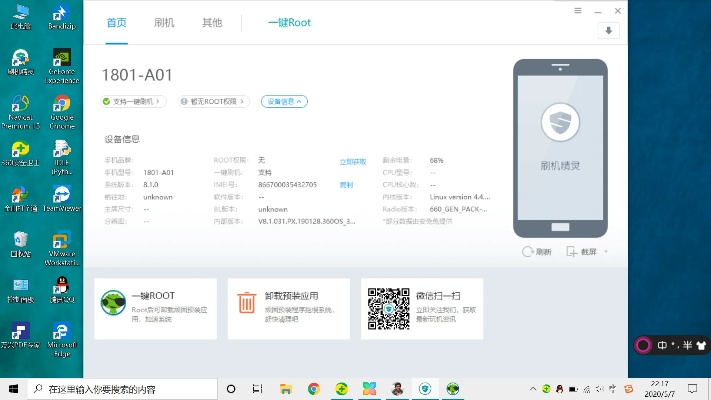Click the 一键ROOT frog icon
This screenshot has width=711, height=400.
click(x=113, y=302)
